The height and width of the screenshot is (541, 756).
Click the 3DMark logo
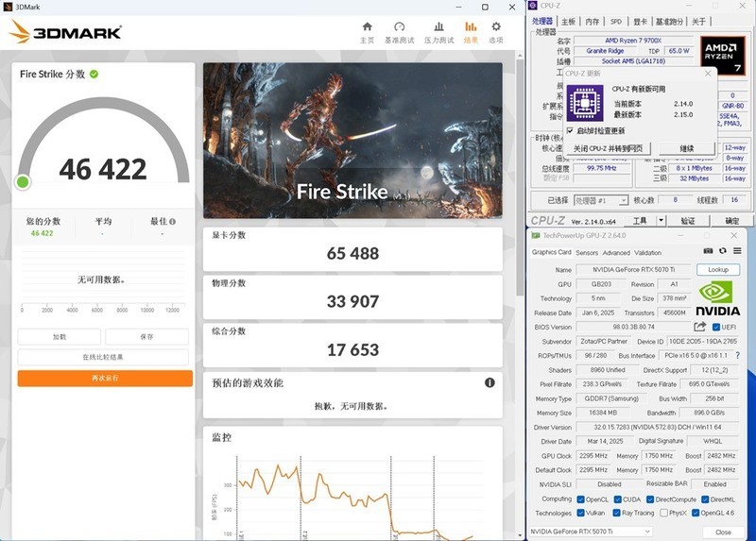65,32
